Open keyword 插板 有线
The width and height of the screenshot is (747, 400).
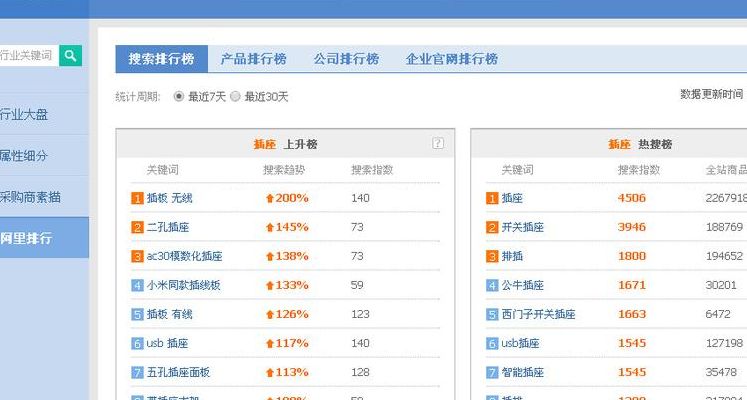(170, 314)
